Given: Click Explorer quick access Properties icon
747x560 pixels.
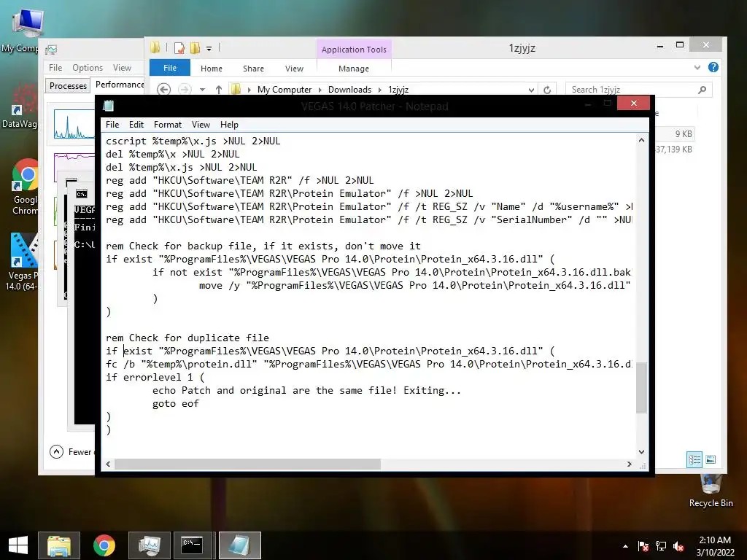Looking at the screenshot, I should (x=179, y=48).
